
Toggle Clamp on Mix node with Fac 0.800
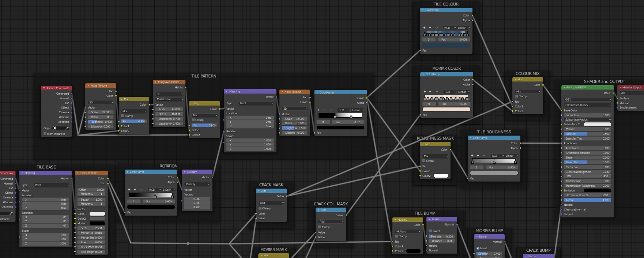pyautogui.click(x=193, y=120)
